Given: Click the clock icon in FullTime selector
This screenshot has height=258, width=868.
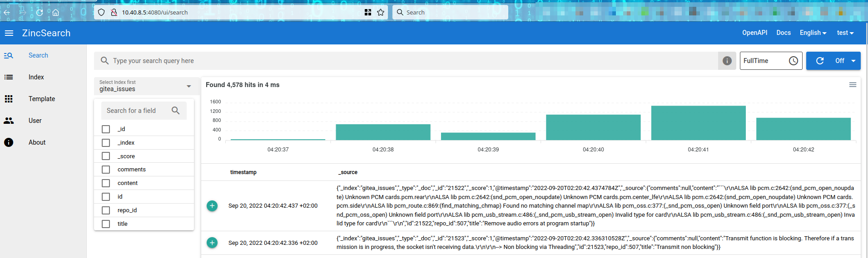Looking at the screenshot, I should coord(794,61).
